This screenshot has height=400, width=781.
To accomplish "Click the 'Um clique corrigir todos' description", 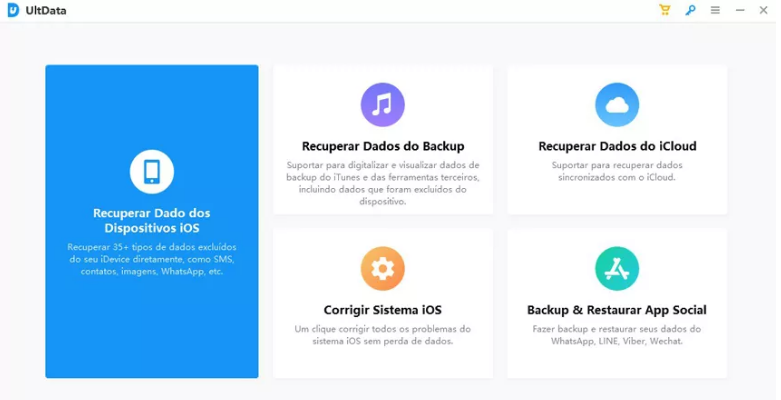I will (x=383, y=335).
